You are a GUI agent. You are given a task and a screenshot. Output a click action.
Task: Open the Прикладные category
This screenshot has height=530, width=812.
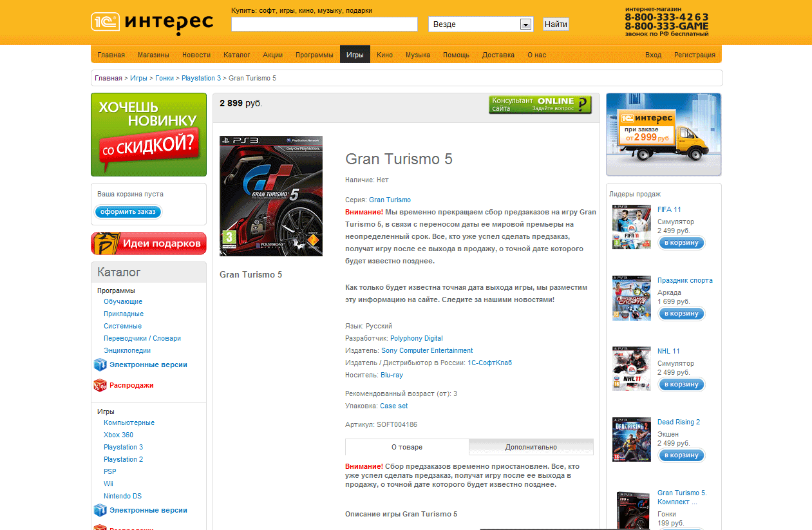coord(124,314)
